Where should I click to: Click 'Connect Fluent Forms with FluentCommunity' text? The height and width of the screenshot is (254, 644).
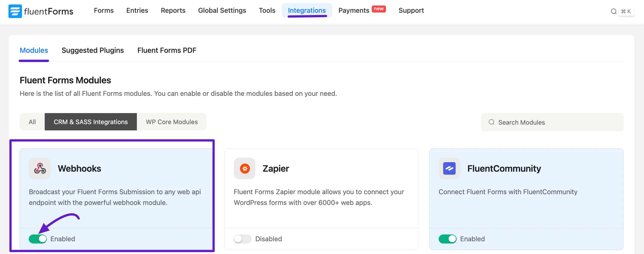(x=508, y=192)
